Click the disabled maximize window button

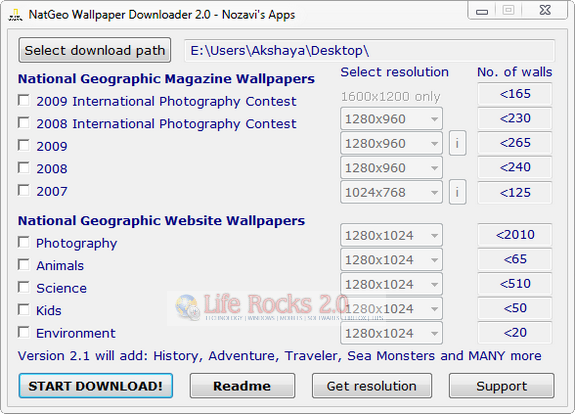point(508,11)
